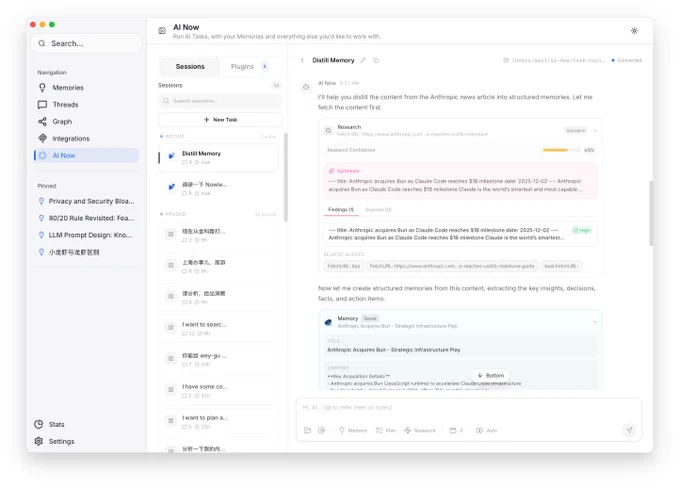Click the sidebar toggle icon beside AI Now title
This screenshot has height=488, width=680.
162,30
